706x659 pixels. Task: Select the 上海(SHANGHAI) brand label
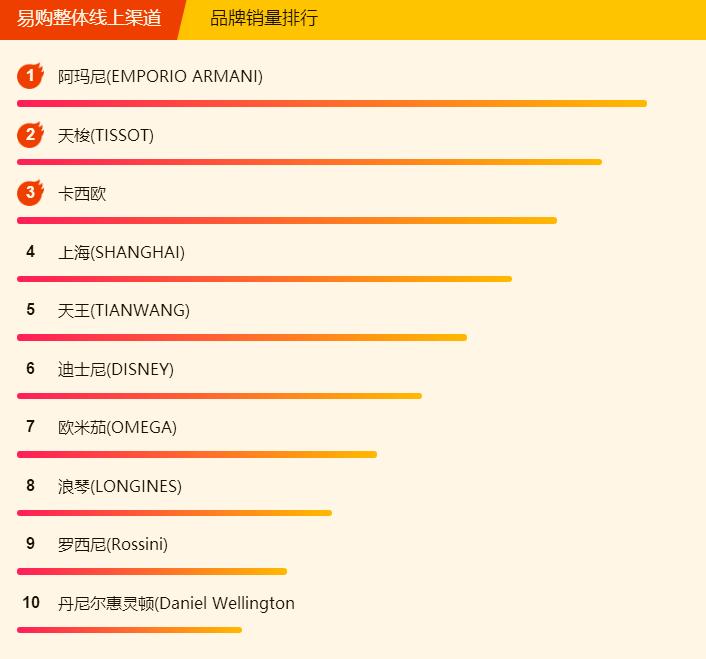click(121, 253)
